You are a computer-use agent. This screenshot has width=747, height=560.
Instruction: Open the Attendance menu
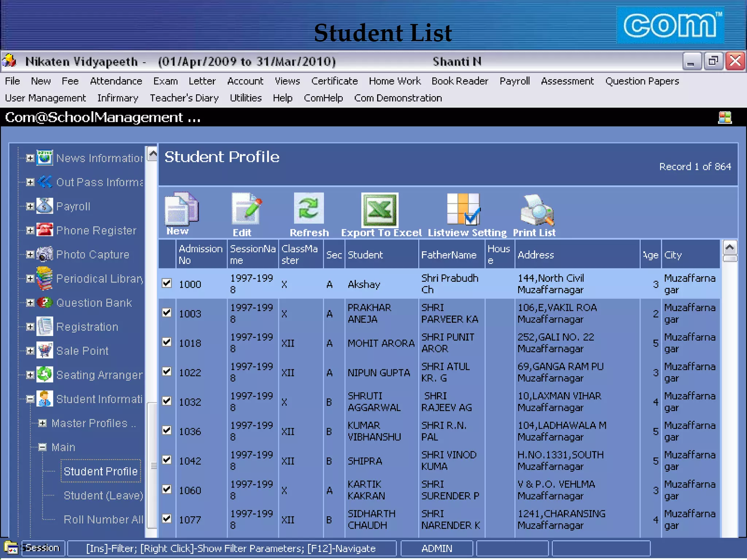[116, 81]
